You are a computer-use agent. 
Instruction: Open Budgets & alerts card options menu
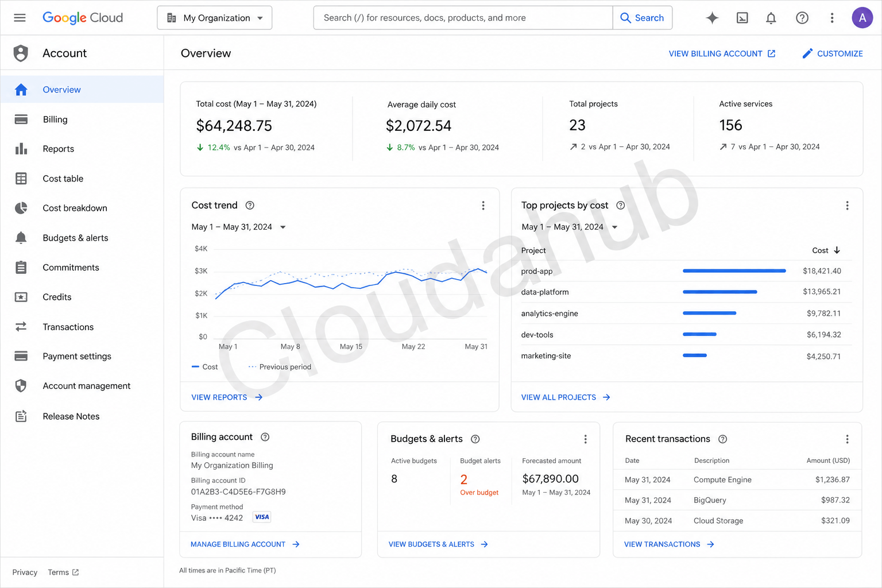tap(585, 439)
